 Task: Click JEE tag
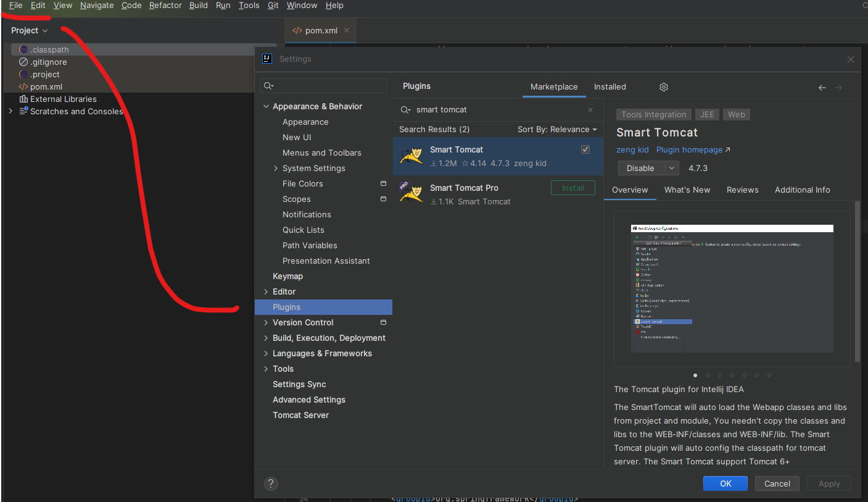click(x=707, y=114)
